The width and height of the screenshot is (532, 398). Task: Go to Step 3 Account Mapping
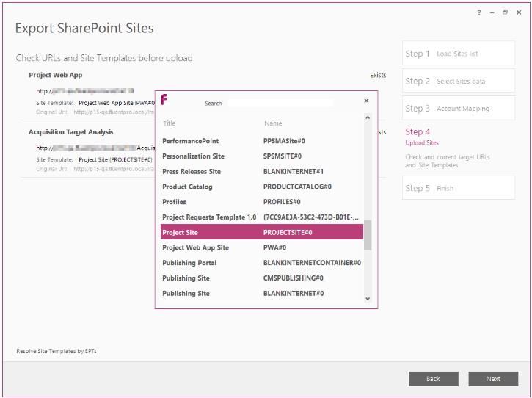[x=459, y=109]
